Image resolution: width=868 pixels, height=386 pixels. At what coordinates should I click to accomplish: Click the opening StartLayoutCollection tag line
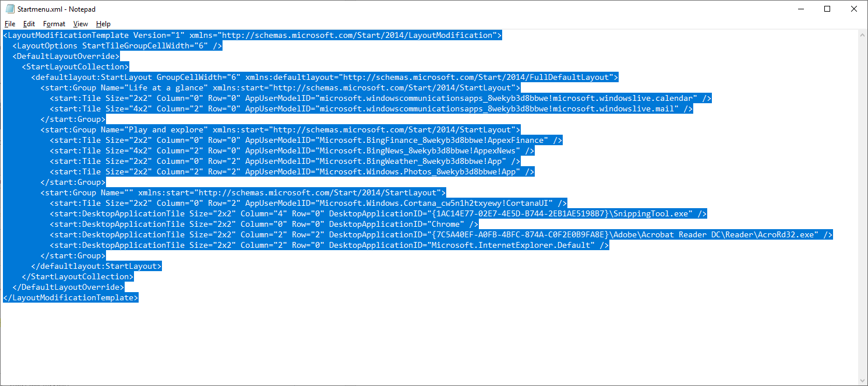[x=75, y=67]
